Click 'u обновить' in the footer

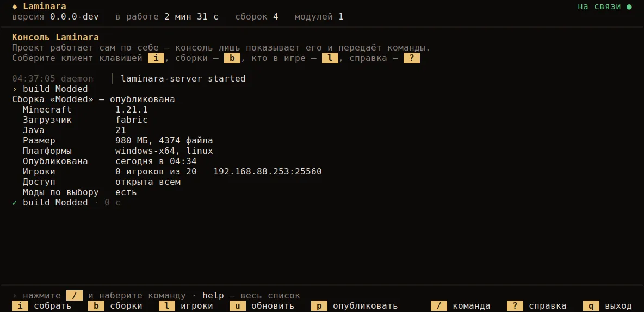coord(262,306)
